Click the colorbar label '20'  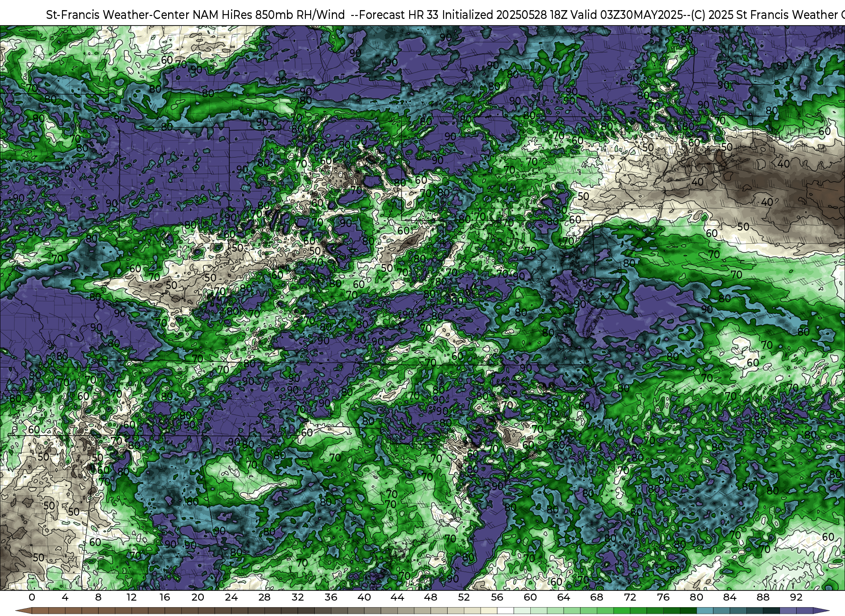point(198,597)
